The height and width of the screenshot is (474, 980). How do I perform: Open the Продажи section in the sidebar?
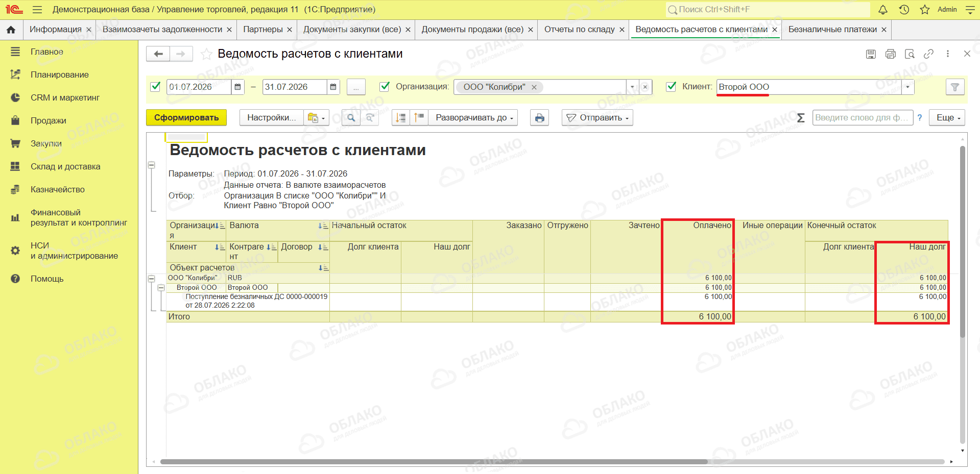(x=49, y=120)
